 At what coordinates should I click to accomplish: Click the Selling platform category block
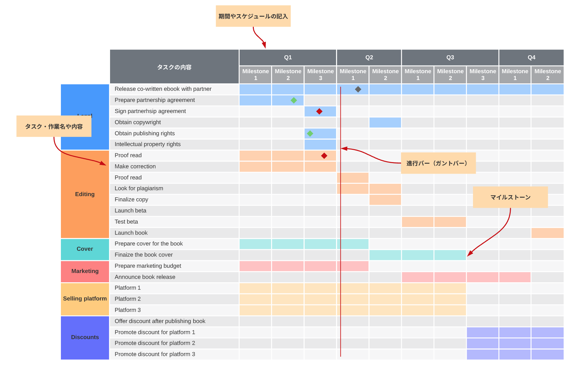[85, 299]
